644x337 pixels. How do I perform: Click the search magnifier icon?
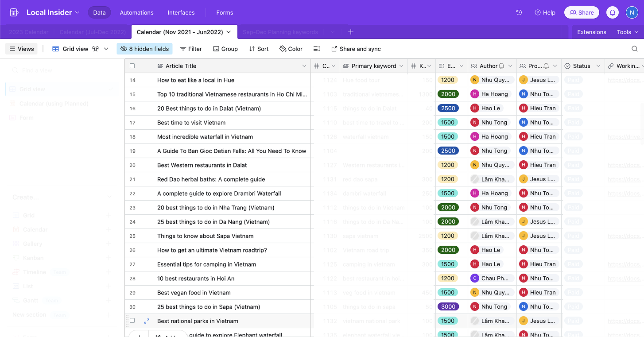635,49
